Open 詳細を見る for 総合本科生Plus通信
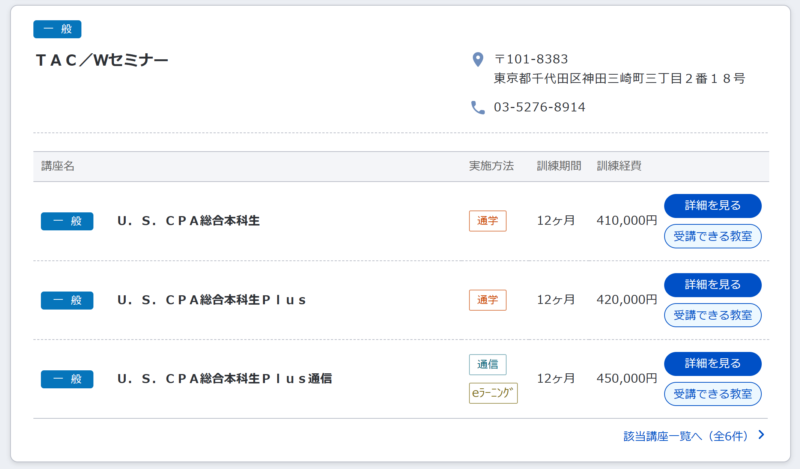Screen dimensions: 800x469 pyautogui.click(x=712, y=363)
